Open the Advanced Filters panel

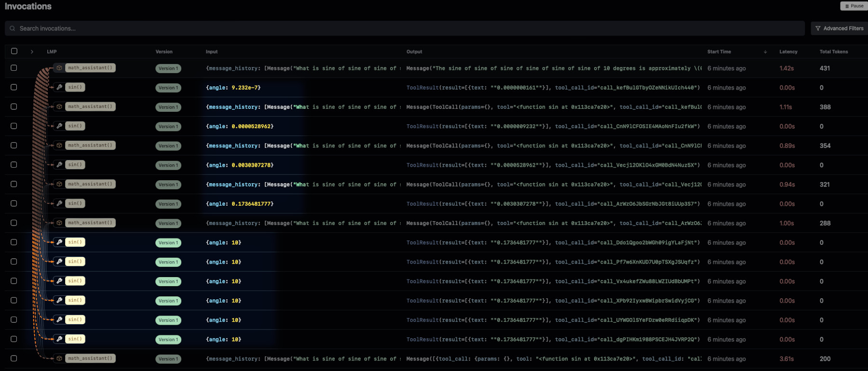[x=840, y=28]
